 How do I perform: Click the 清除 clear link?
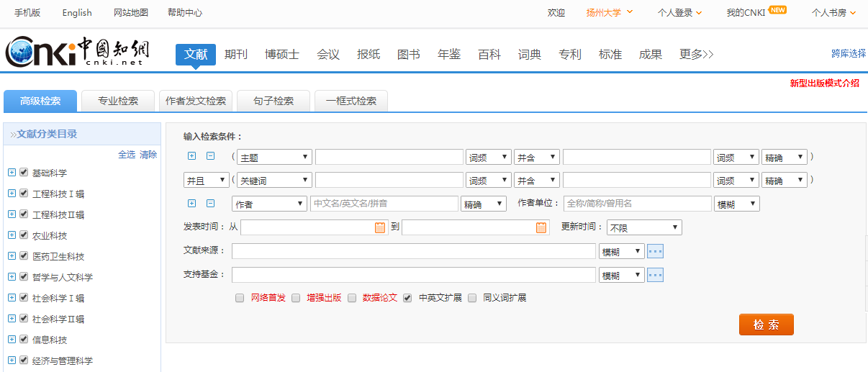pos(148,155)
